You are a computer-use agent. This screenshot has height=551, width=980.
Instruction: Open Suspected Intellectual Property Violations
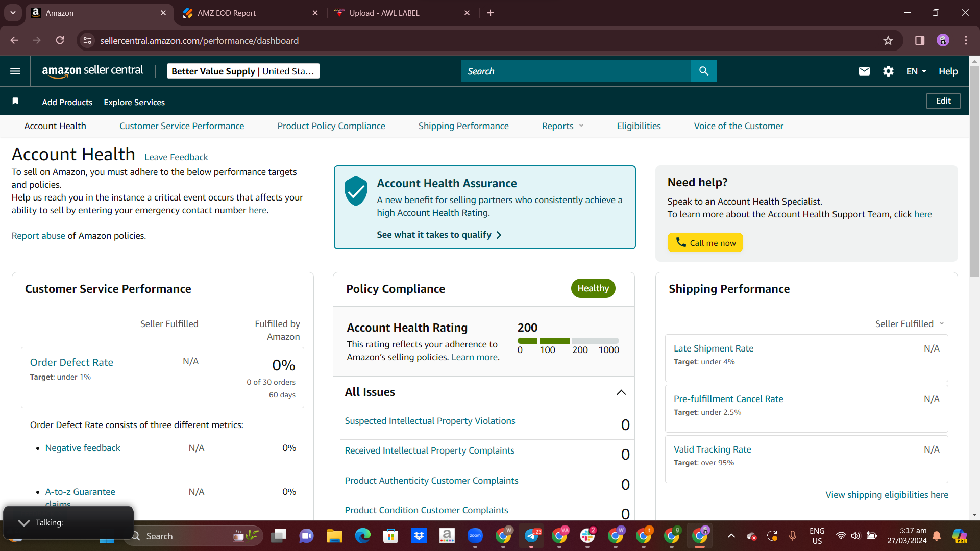(430, 421)
